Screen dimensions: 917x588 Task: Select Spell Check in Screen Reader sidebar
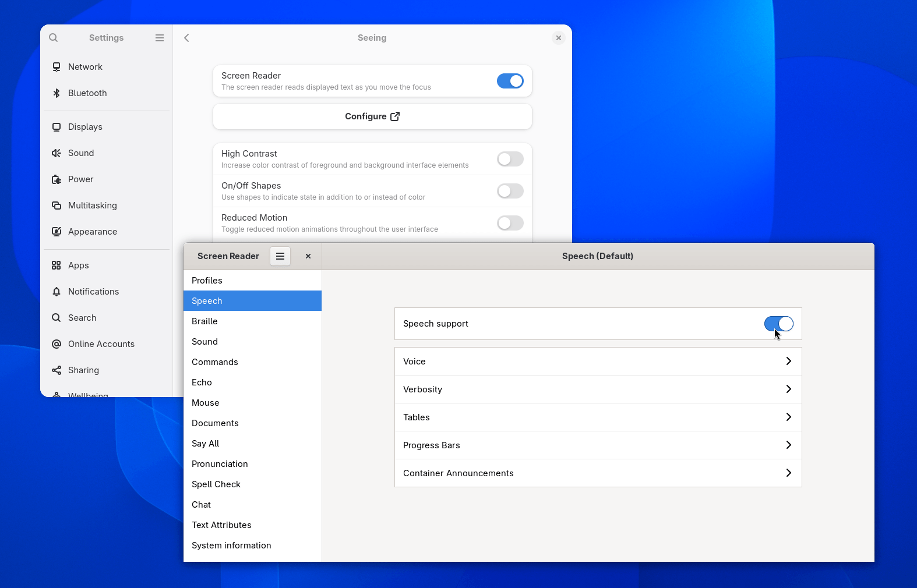tap(252, 484)
